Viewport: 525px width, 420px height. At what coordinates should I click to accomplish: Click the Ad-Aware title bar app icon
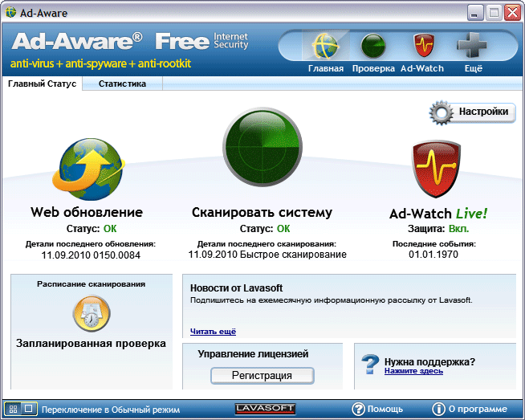point(10,13)
